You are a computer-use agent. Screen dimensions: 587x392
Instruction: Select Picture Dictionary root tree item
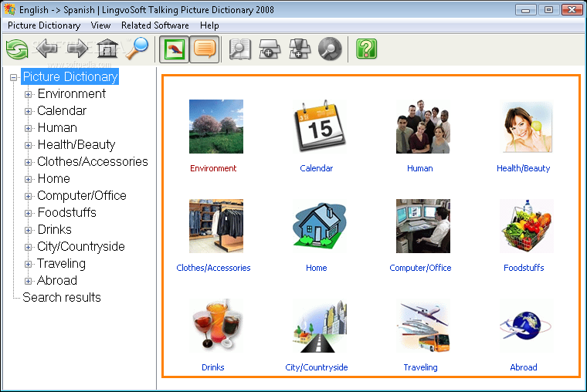(x=70, y=76)
